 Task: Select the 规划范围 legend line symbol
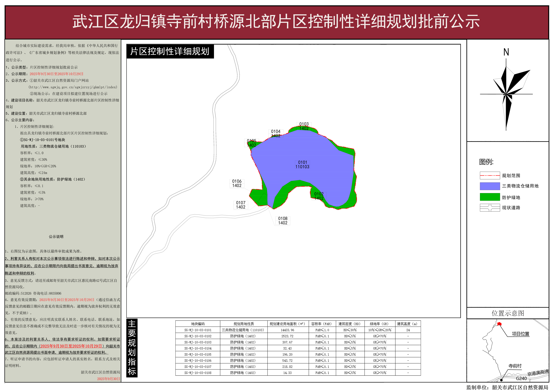[x=490, y=175]
